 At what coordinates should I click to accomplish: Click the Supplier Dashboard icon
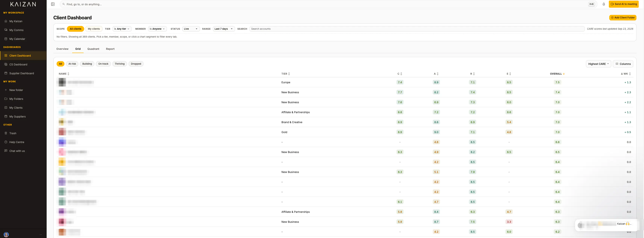[6, 73]
